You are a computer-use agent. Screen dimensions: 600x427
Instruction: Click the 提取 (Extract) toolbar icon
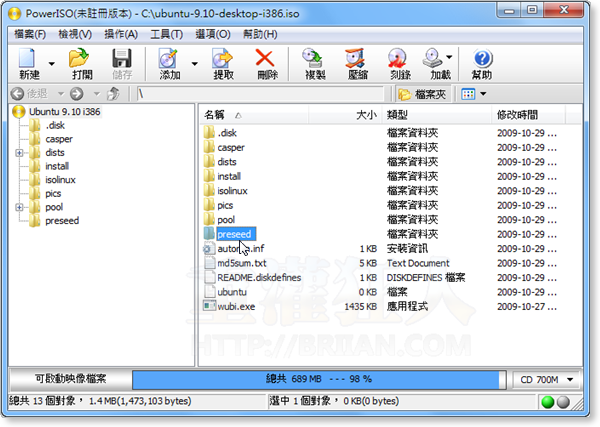[x=223, y=59]
